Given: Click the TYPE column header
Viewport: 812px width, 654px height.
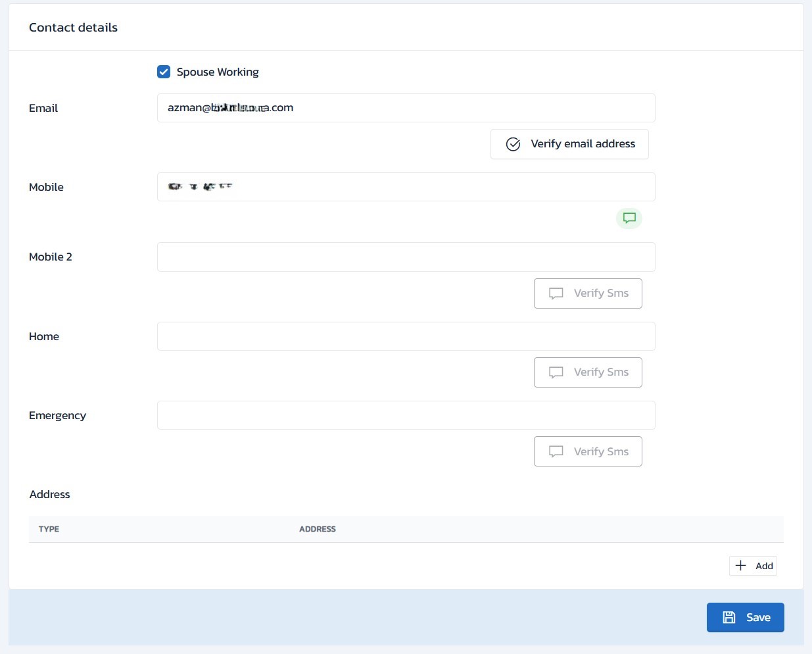Looking at the screenshot, I should (x=49, y=529).
